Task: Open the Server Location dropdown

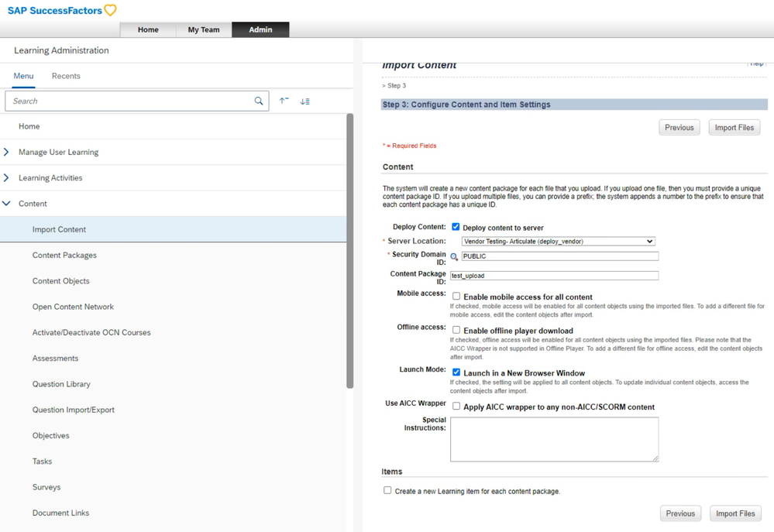Action: [558, 242]
